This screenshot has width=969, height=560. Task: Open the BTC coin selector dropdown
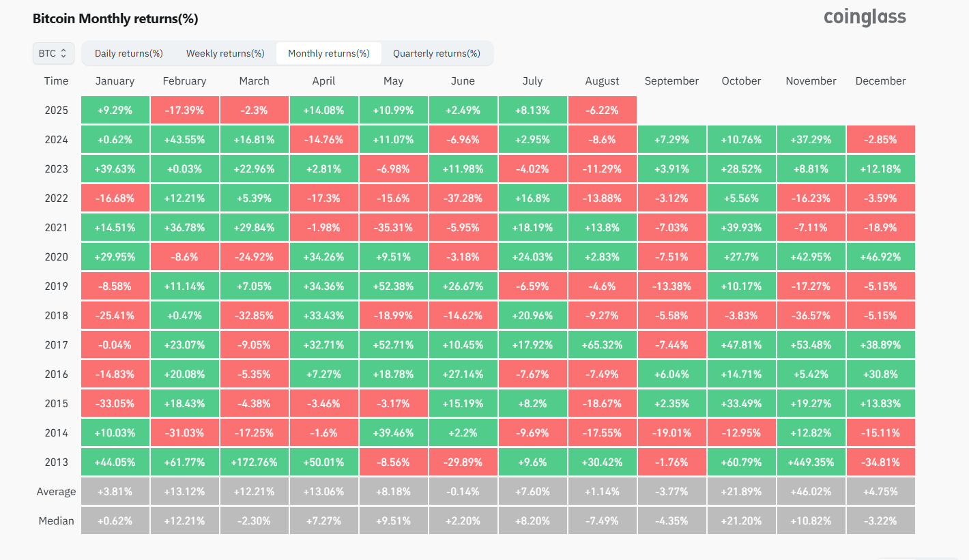click(x=53, y=53)
